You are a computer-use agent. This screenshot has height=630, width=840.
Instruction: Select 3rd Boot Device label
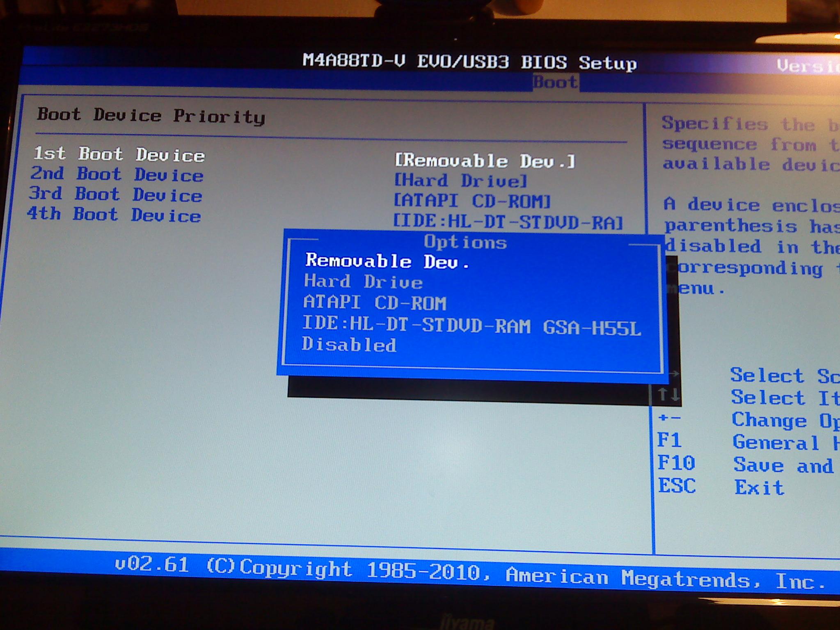(115, 194)
